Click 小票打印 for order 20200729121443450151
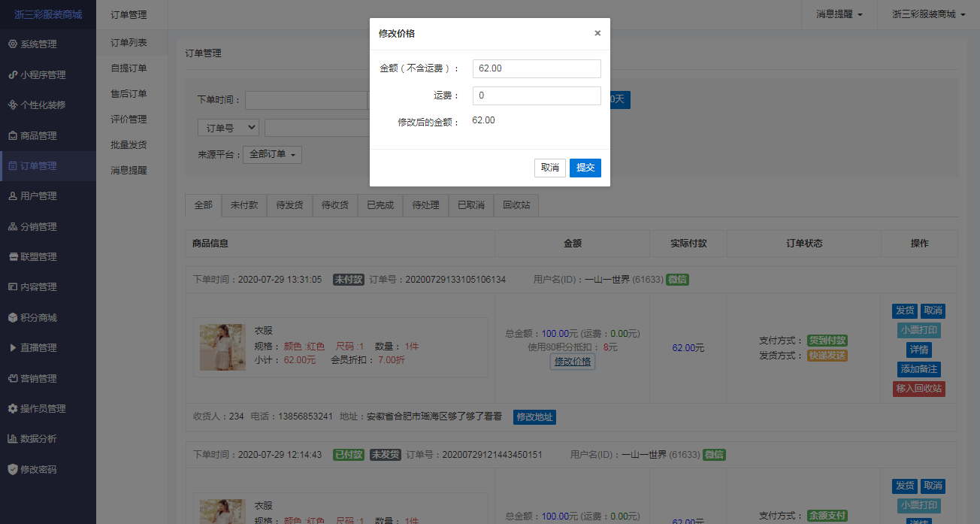980x524 pixels. [919, 506]
